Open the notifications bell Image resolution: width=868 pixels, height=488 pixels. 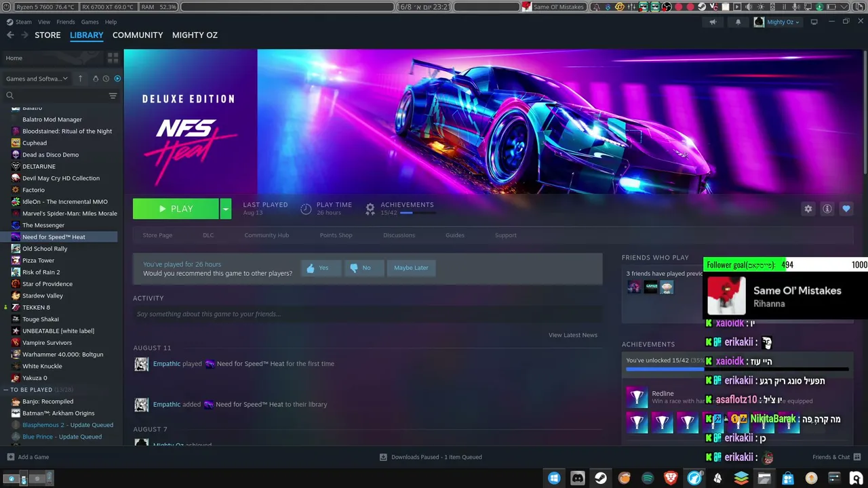[x=738, y=22]
